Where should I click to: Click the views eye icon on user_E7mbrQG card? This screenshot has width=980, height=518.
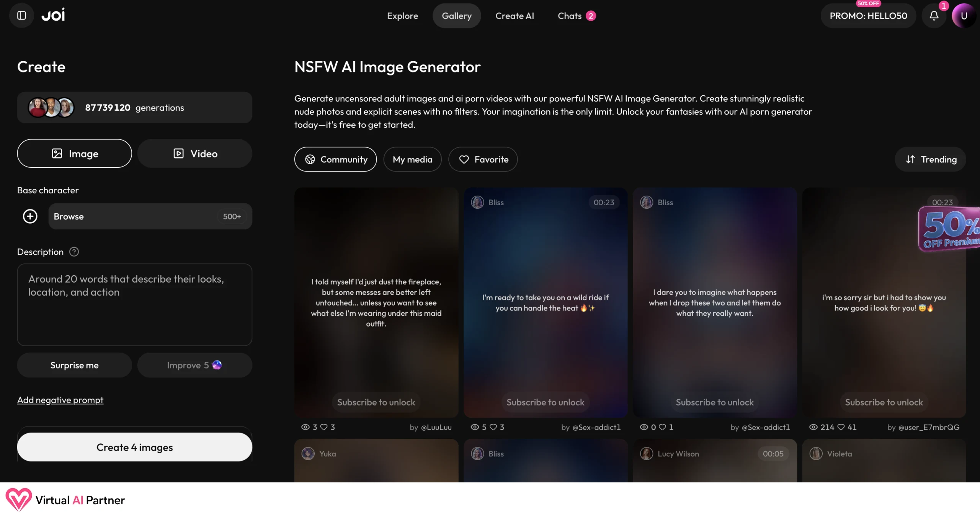[x=813, y=427]
